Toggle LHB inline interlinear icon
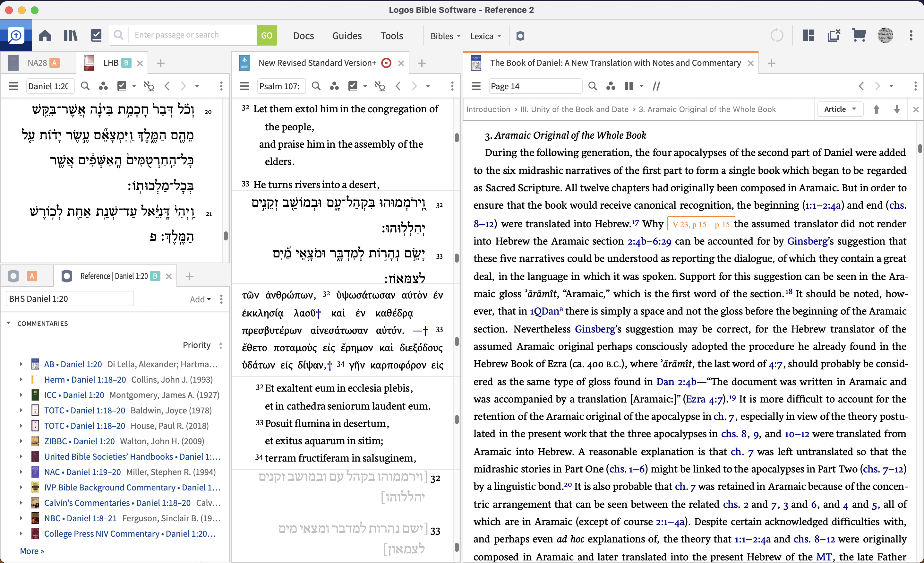Viewport: 924px width, 563px height. click(149, 86)
